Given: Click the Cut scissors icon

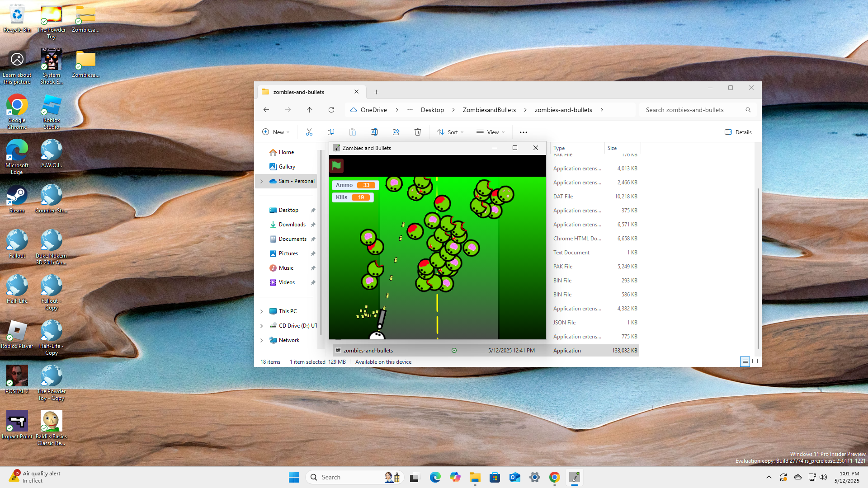Looking at the screenshot, I should click(309, 132).
